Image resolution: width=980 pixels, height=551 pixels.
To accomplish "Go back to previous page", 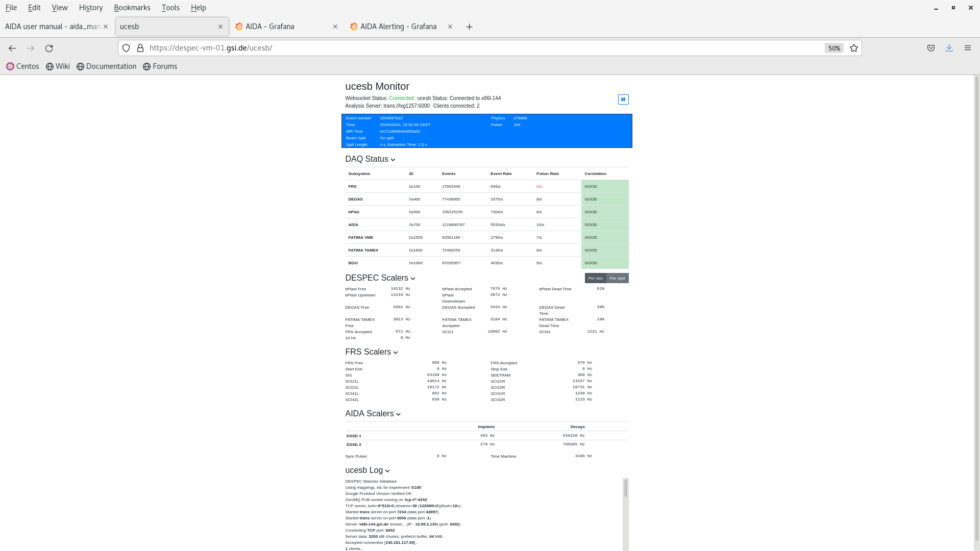I will pyautogui.click(x=12, y=48).
